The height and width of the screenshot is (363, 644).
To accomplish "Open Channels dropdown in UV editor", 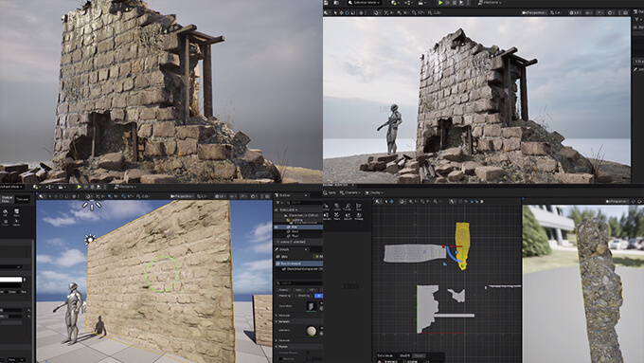I will click(349, 192).
